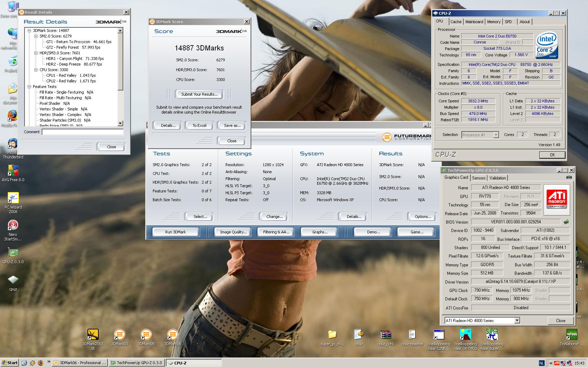Image resolution: width=588 pixels, height=368 pixels.
Task: Click Start button on taskbar
Action: pos(10,363)
